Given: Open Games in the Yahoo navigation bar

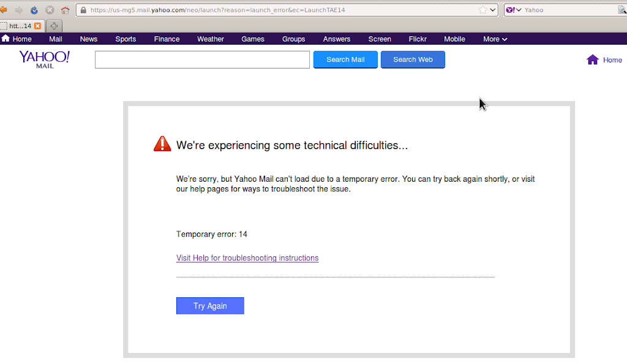Looking at the screenshot, I should [253, 39].
